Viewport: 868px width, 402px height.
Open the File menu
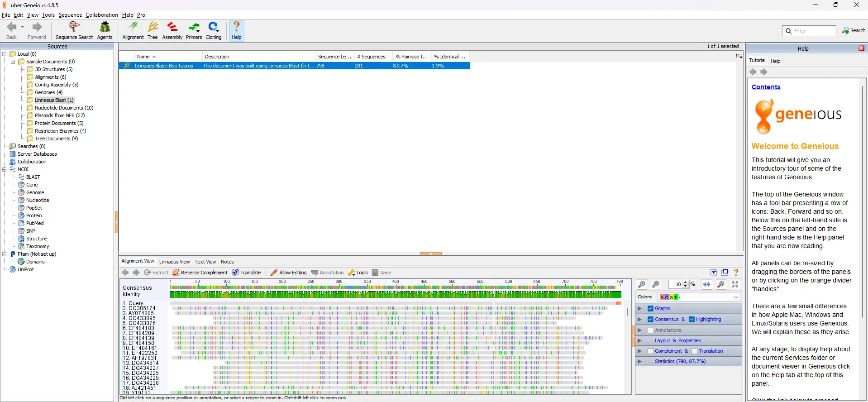point(6,15)
